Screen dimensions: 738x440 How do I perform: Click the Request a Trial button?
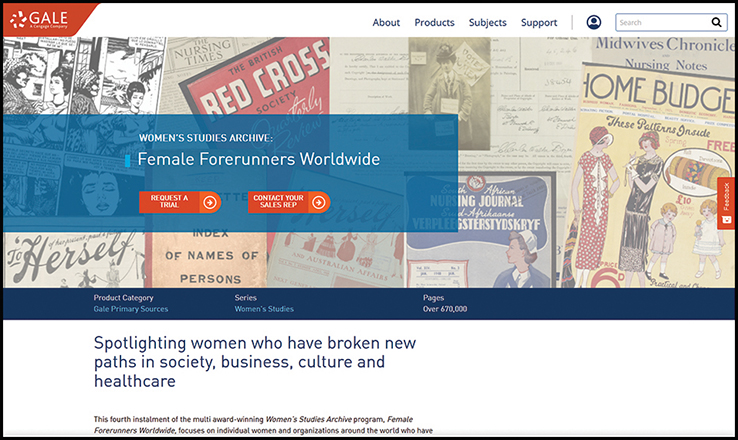pos(180,202)
